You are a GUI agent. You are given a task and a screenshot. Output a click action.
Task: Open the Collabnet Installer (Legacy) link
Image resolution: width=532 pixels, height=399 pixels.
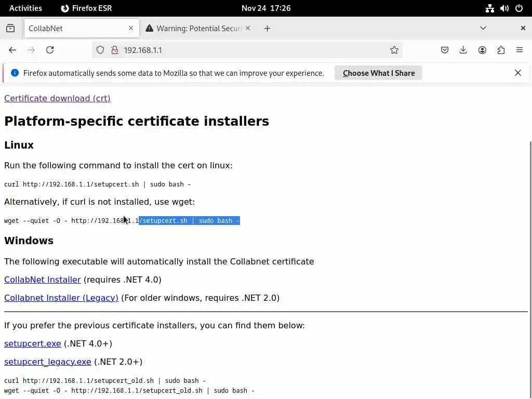[x=61, y=298]
